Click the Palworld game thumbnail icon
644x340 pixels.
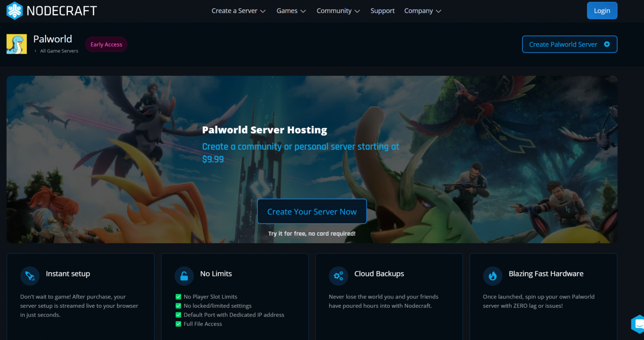point(17,44)
